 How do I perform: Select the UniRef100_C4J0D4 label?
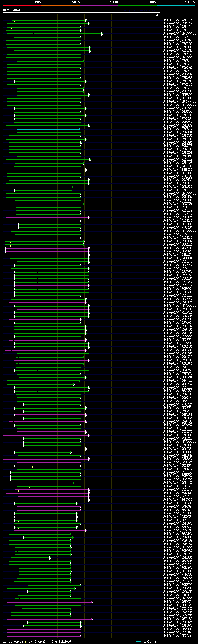[x=178, y=258]
